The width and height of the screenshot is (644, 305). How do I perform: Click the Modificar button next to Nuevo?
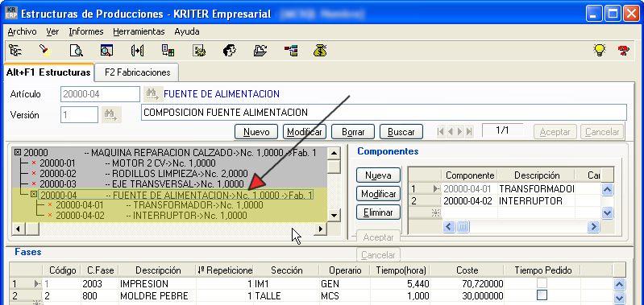pos(305,132)
